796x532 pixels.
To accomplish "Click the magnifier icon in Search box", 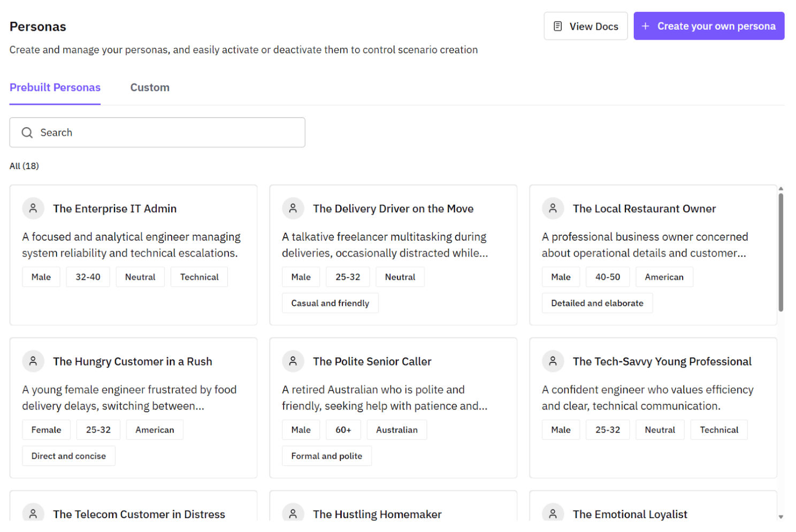I will (x=27, y=133).
